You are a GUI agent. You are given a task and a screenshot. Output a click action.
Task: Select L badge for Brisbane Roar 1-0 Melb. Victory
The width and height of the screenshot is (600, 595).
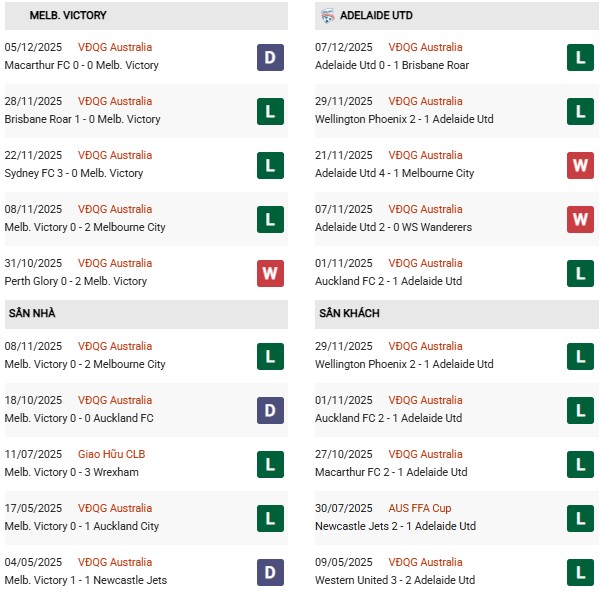coord(270,111)
